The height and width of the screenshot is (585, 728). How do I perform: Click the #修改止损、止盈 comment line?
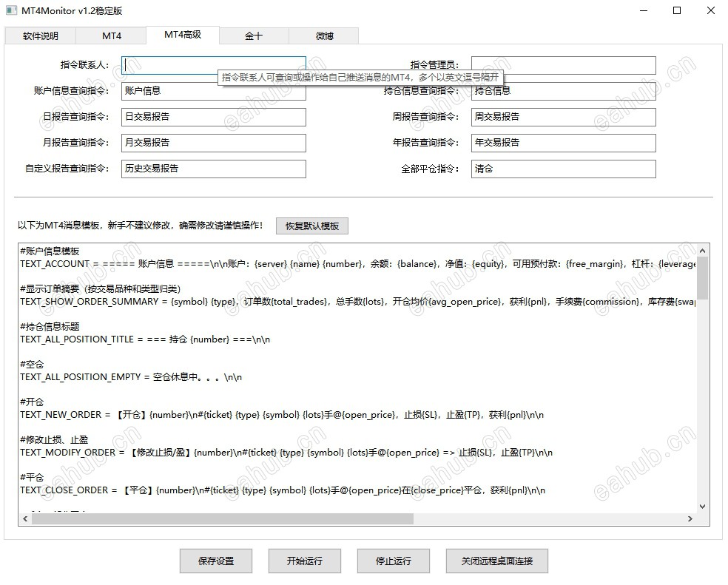coord(54,440)
